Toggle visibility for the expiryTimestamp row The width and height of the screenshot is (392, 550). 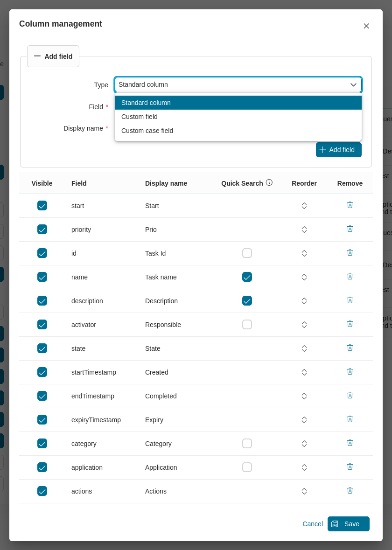tap(42, 419)
